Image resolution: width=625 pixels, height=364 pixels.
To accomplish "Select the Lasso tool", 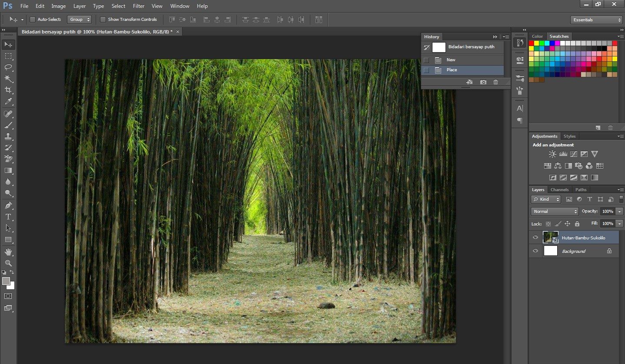I will 8,67.
